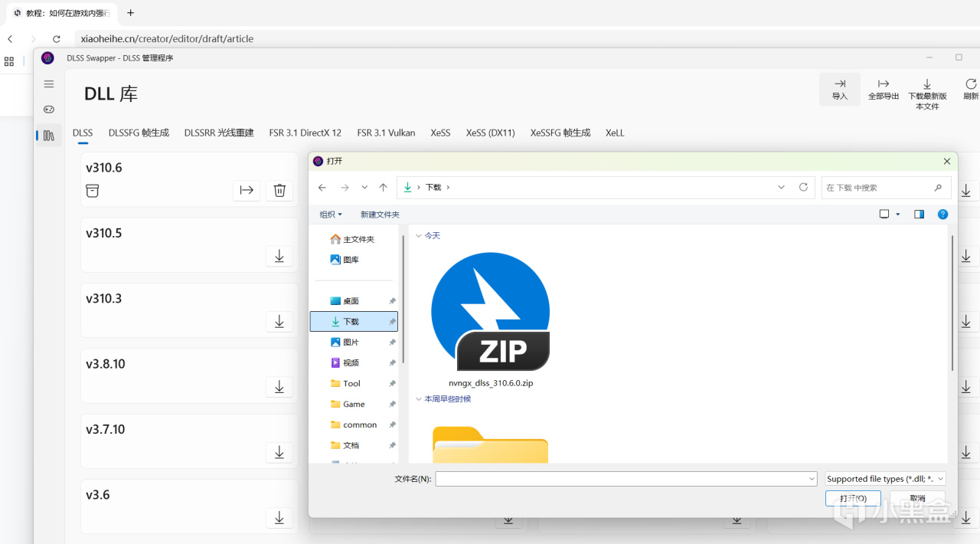The height and width of the screenshot is (544, 980).
Task: Open a new browser tab with plus
Action: 131,13
